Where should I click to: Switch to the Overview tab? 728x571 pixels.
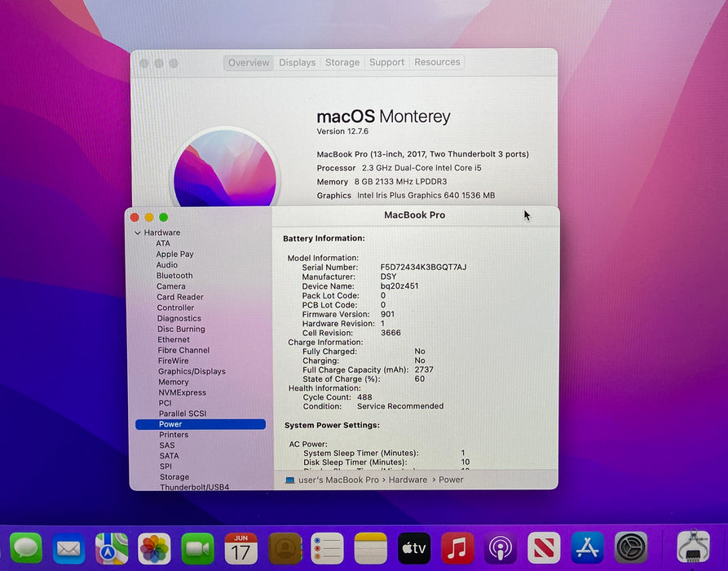point(249,63)
